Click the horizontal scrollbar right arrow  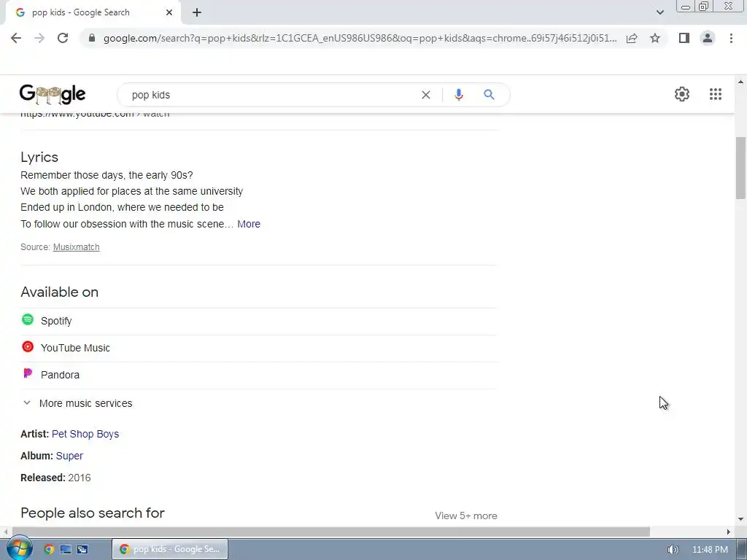coord(728,532)
